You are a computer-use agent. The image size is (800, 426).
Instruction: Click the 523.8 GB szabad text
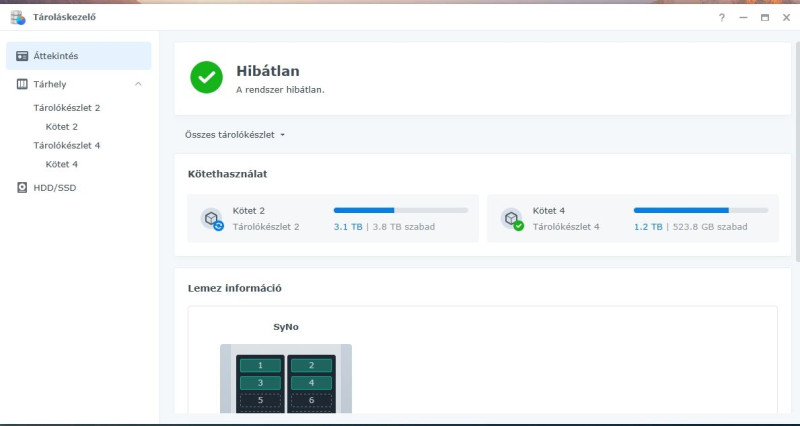click(710, 227)
